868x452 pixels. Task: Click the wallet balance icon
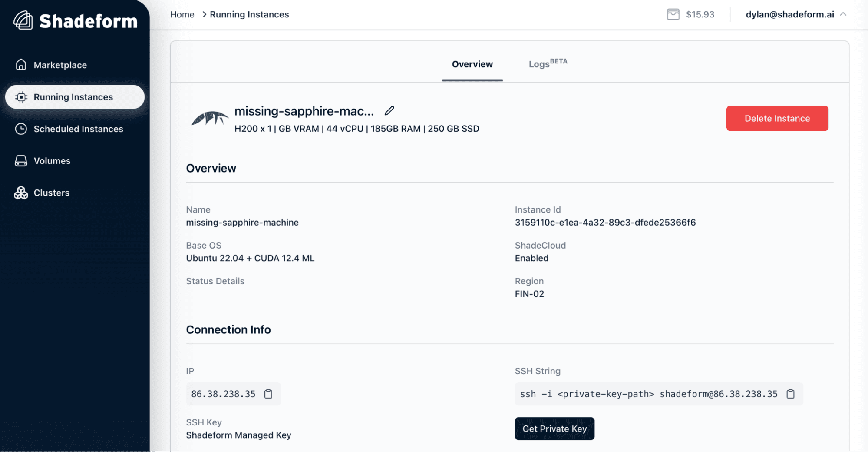[x=673, y=14]
